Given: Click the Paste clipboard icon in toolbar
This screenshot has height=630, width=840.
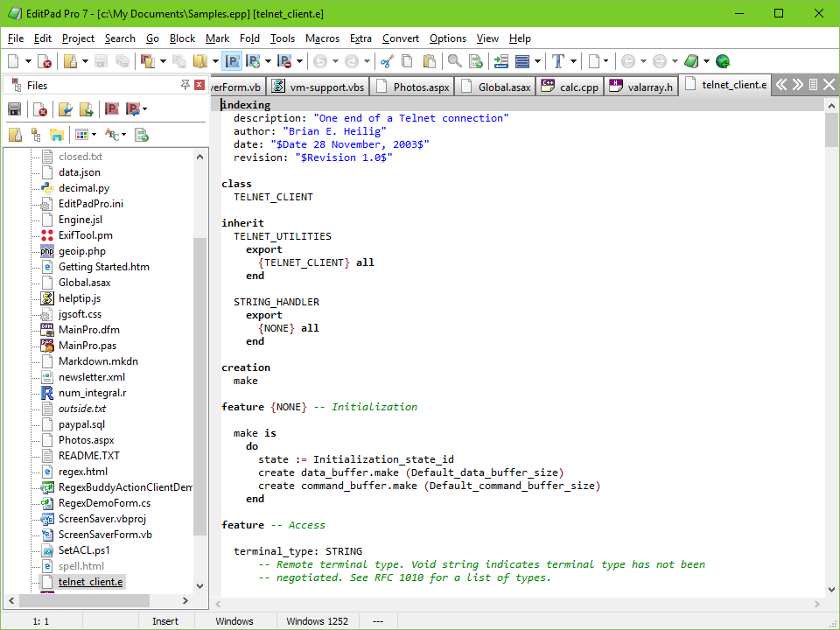Looking at the screenshot, I should [430, 61].
